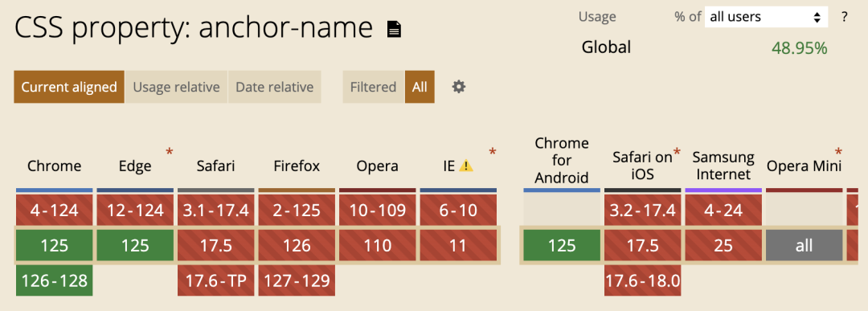868x311 pixels.
Task: Select the 17.5 cell under Safari on iOS
Action: (x=643, y=245)
